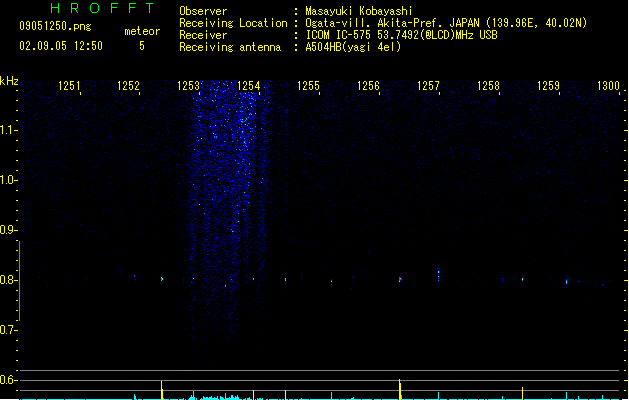Image resolution: width=629 pixels, height=400 pixels.
Task: Click the 1256 time axis label
Action: coord(368,85)
